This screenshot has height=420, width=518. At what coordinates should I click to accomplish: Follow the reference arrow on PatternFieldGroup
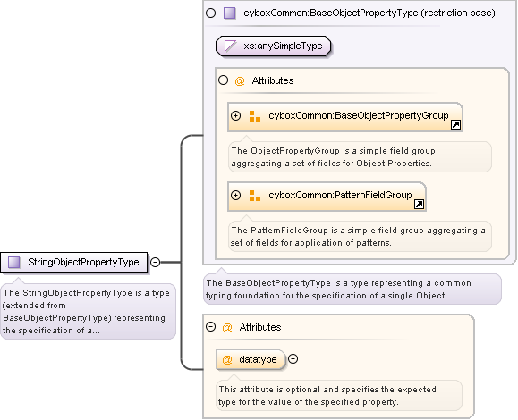tap(420, 205)
